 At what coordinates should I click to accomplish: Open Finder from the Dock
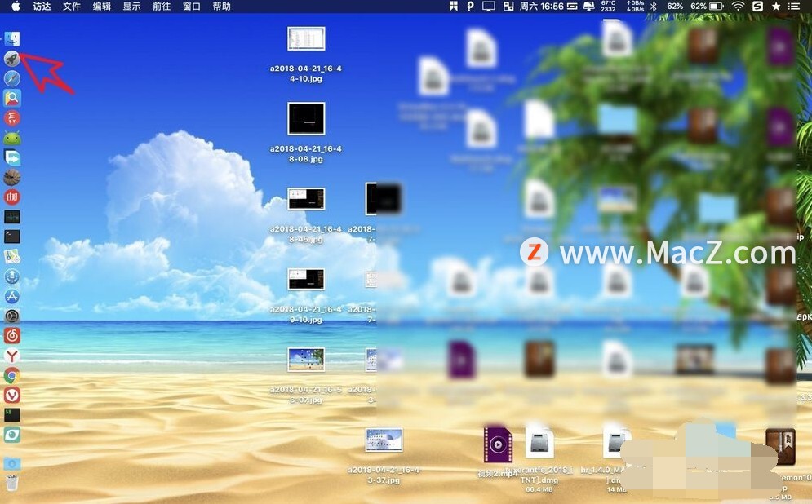[x=12, y=39]
